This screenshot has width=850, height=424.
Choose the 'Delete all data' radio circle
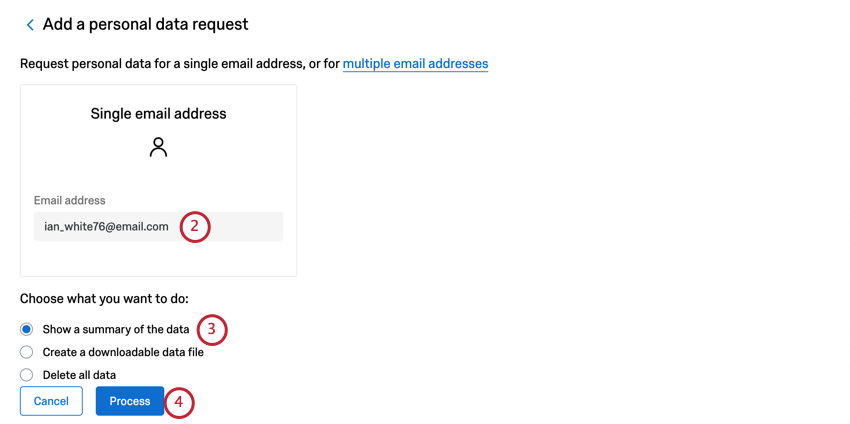pyautogui.click(x=27, y=375)
